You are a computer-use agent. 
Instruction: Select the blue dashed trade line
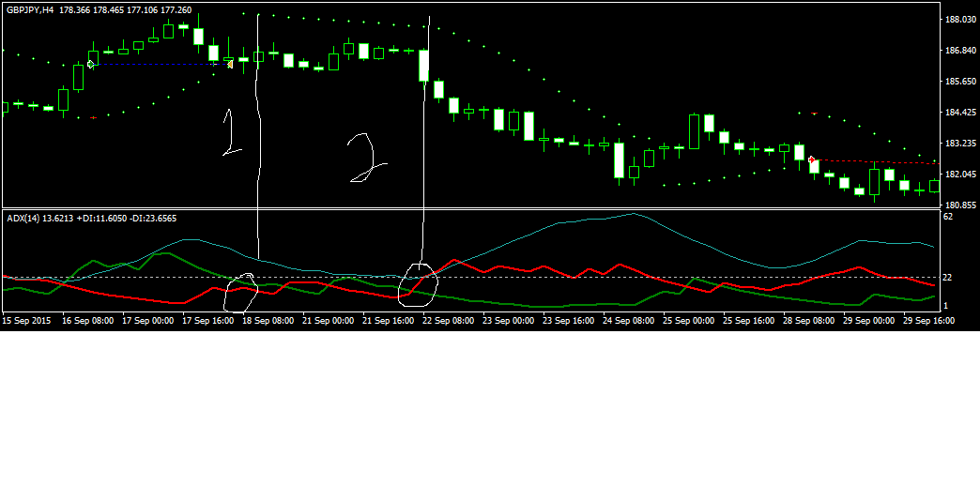tap(160, 64)
